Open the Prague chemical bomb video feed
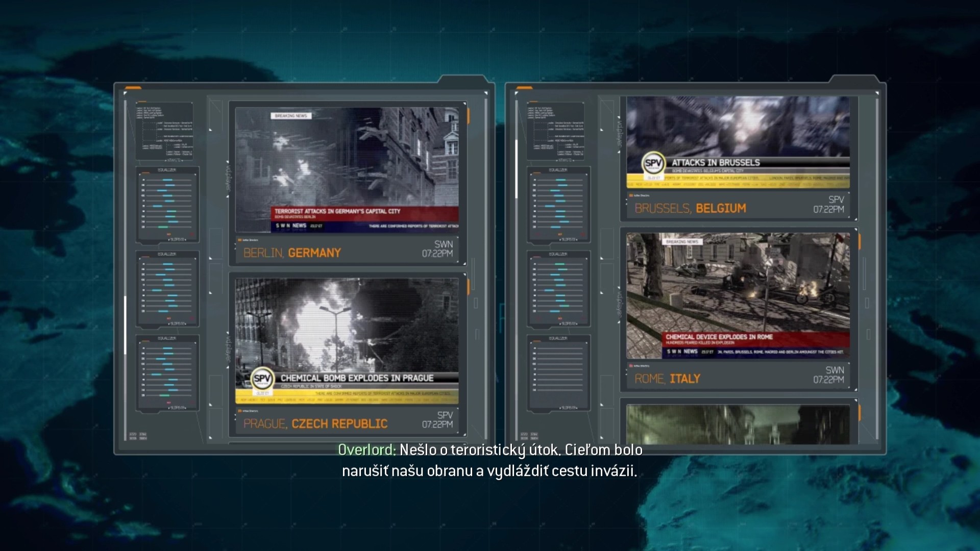This screenshot has width=980, height=551. [x=347, y=341]
